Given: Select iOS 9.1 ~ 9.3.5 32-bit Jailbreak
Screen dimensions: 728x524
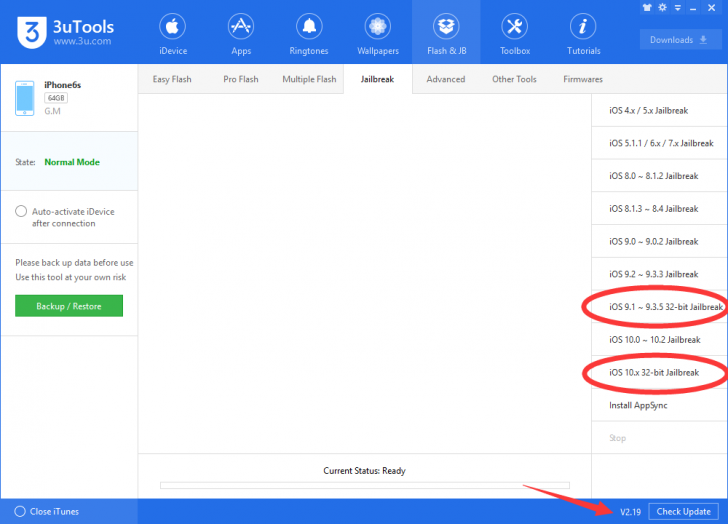Looking at the screenshot, I should point(659,307).
